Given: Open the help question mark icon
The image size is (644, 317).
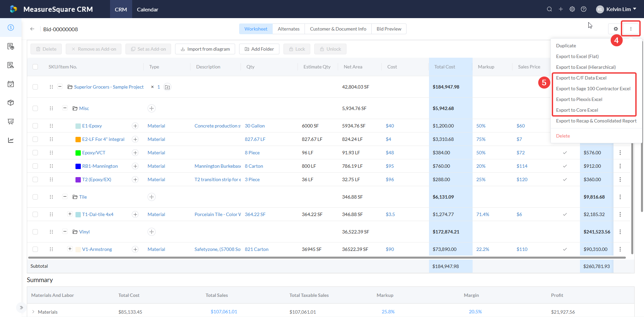Looking at the screenshot, I should 584,9.
